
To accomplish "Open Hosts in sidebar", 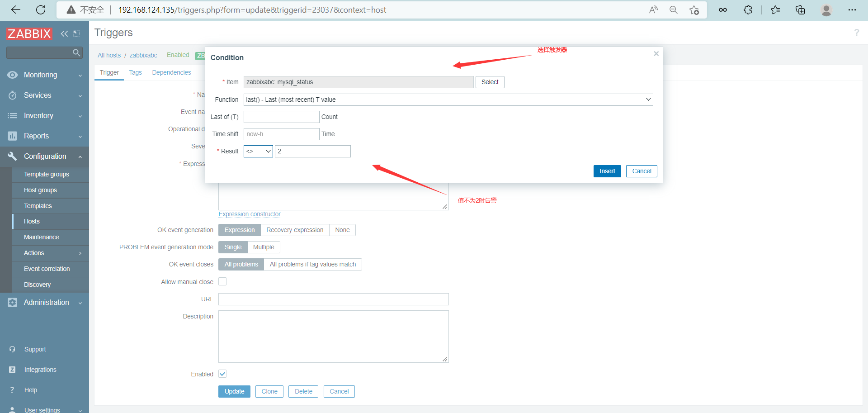I will point(32,222).
